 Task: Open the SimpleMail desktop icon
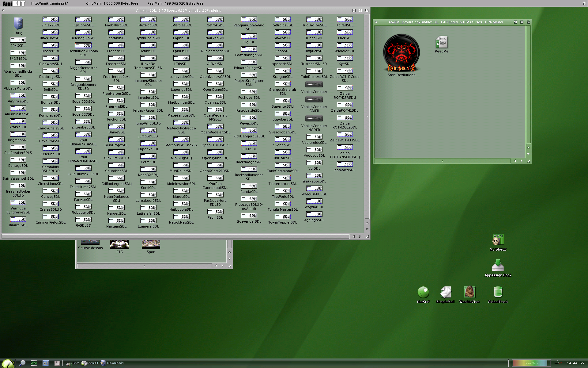tap(445, 292)
